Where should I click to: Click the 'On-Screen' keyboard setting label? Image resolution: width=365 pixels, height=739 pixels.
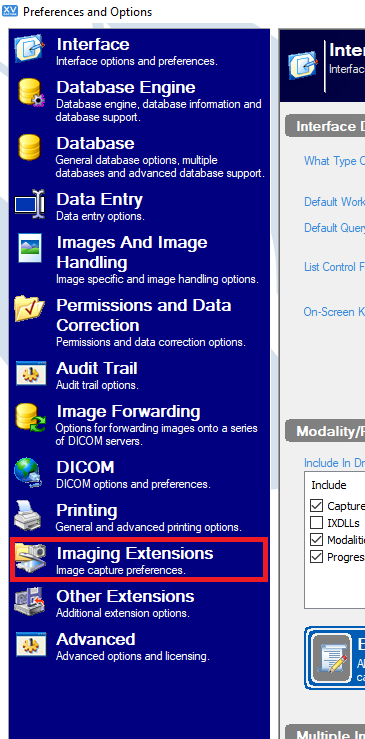point(334,312)
